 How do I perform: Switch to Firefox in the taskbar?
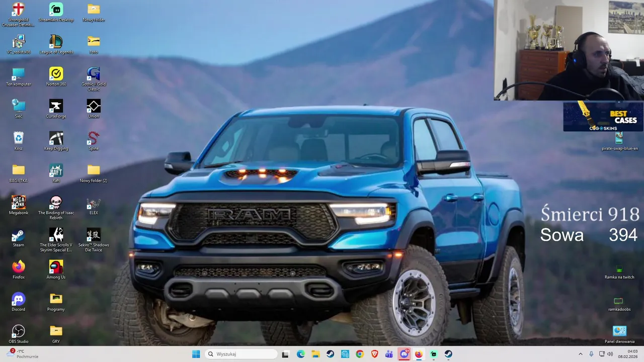419,354
